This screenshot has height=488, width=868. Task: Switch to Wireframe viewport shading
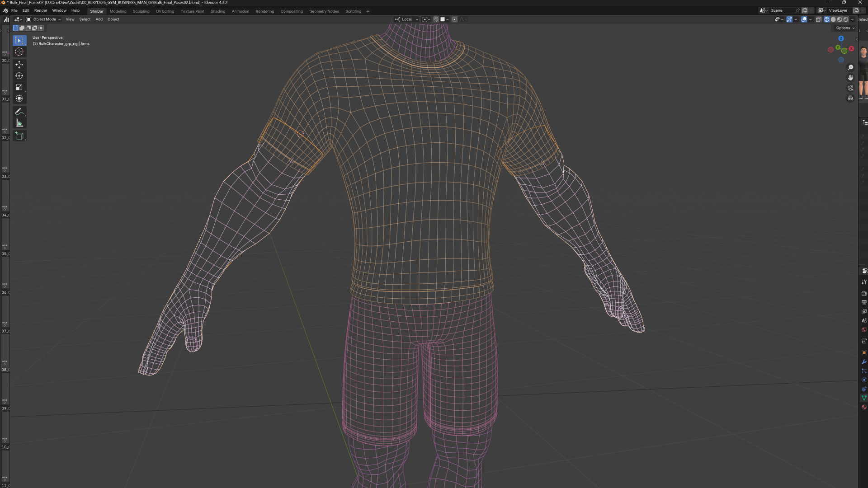827,19
